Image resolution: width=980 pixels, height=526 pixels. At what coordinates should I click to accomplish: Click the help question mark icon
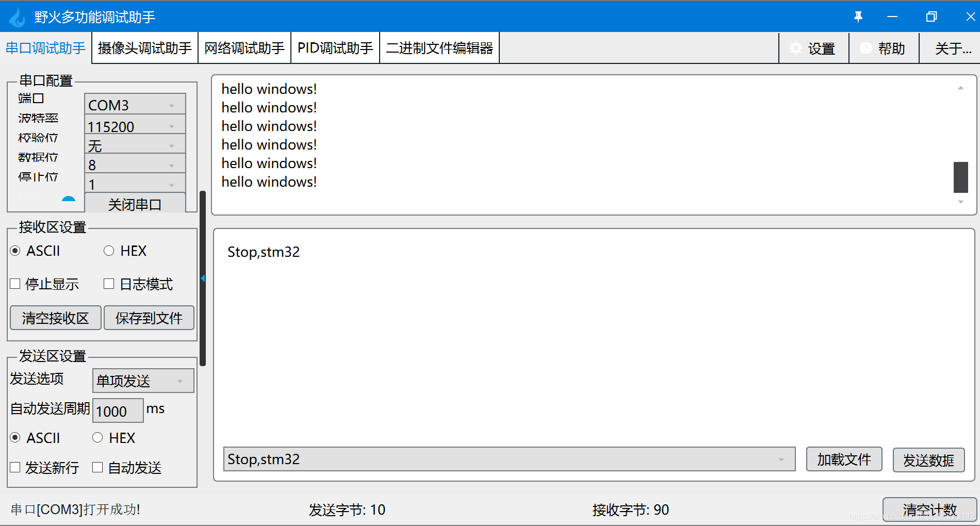(x=865, y=48)
